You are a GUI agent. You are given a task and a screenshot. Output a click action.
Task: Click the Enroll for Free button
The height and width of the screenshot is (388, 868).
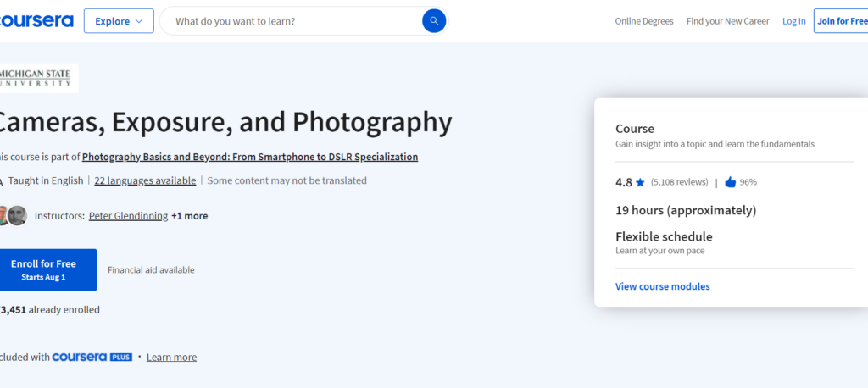(47, 269)
